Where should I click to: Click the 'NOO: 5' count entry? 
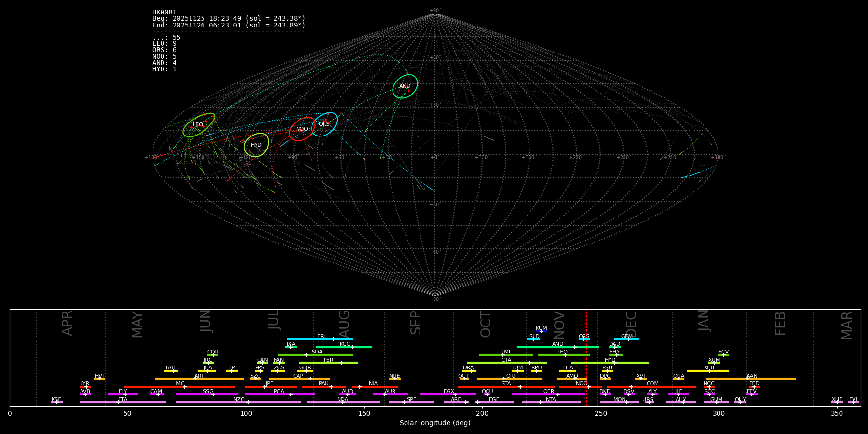(164, 57)
